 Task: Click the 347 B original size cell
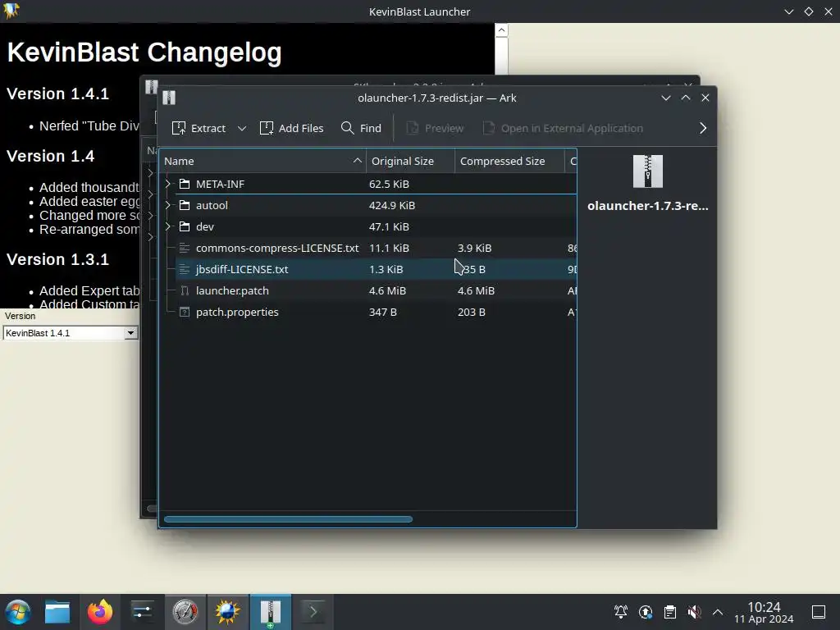383,313
